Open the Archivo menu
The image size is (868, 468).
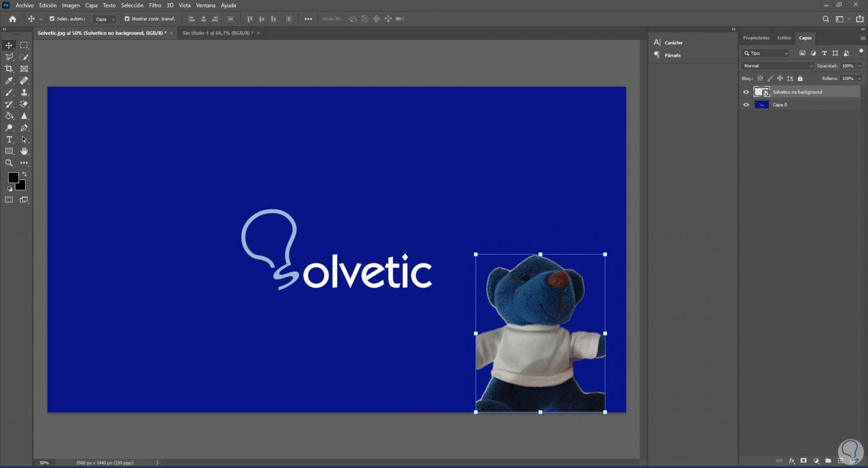(25, 5)
